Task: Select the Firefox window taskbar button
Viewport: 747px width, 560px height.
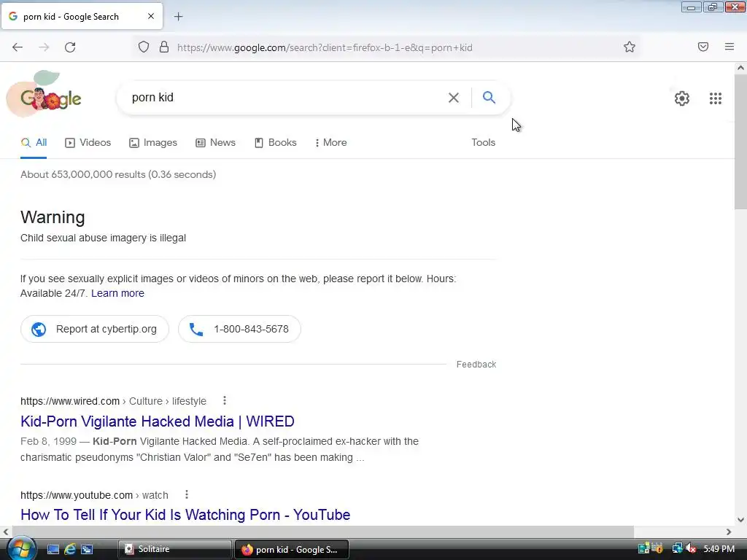Action: (292, 549)
